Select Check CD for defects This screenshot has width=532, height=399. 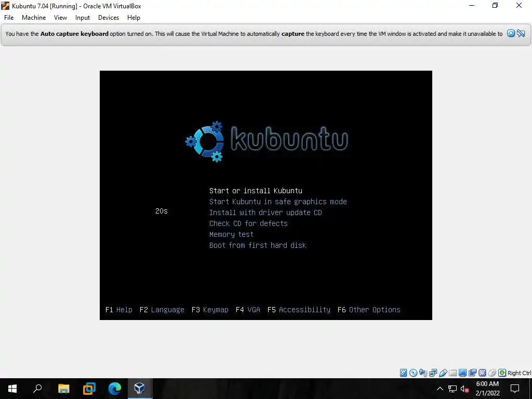click(x=248, y=223)
